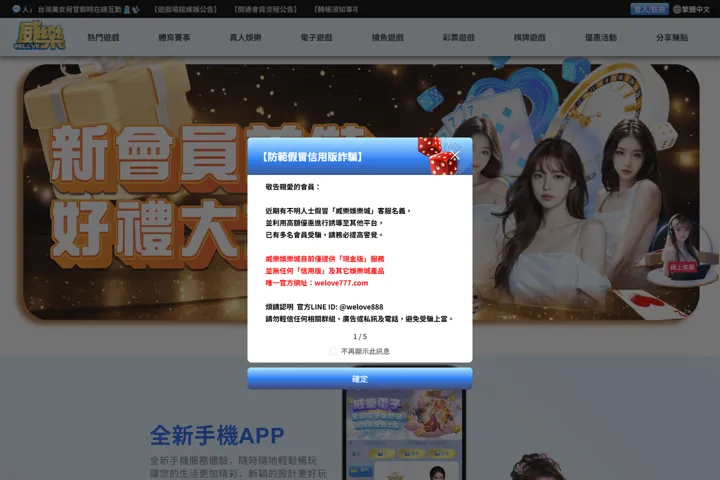The image size is (720, 480).
Task: Open the 開通會員流程公告 announcement
Action: click(x=265, y=9)
